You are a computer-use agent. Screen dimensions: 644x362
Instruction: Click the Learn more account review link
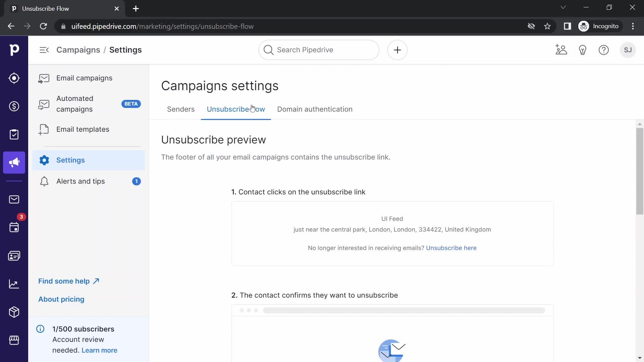tap(100, 350)
